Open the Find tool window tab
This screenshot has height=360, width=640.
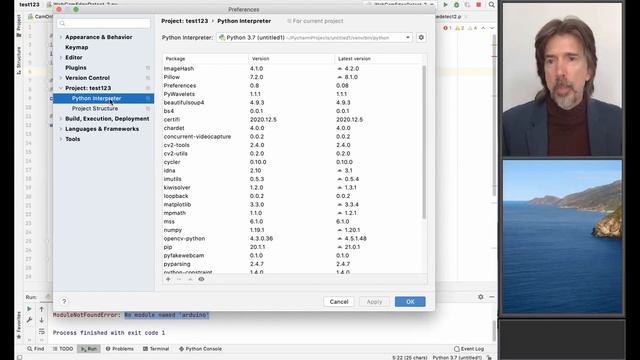tap(36, 349)
